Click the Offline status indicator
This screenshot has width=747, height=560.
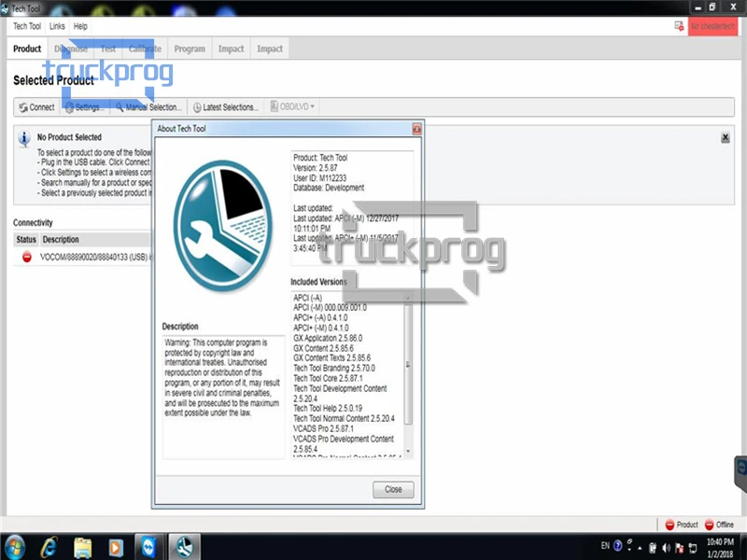[x=719, y=525]
